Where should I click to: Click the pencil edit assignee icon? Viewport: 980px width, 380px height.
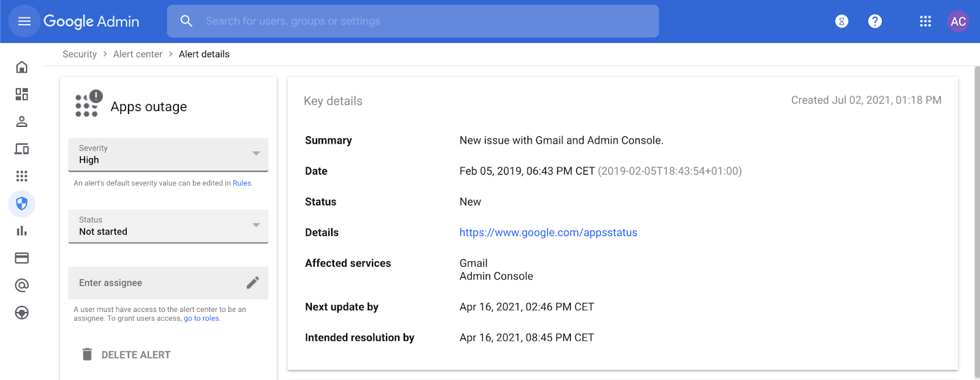coord(253,283)
